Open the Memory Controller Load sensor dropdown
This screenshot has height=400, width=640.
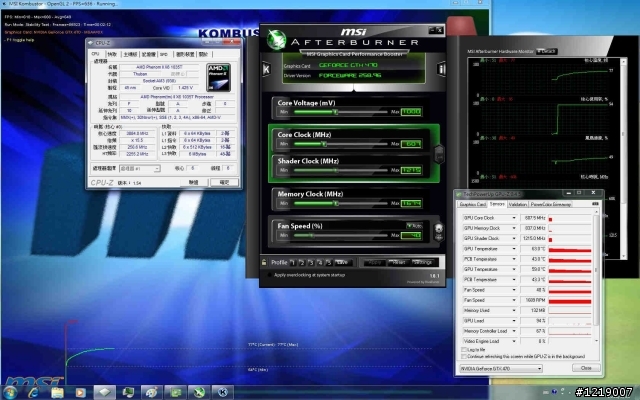point(514,331)
